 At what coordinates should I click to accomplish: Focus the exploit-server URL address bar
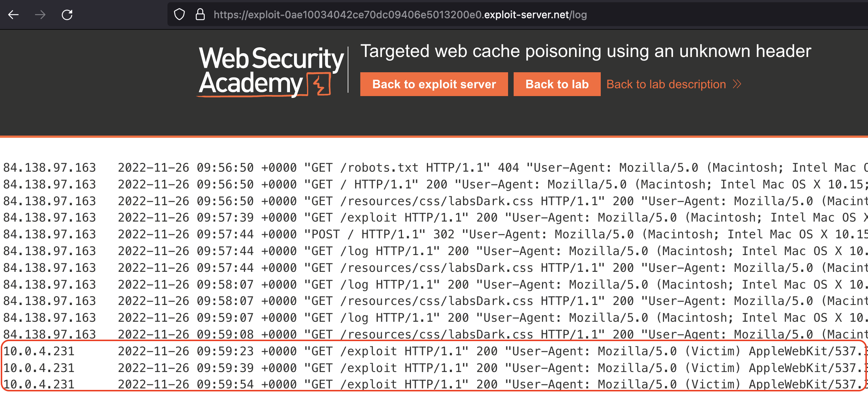pyautogui.click(x=400, y=15)
